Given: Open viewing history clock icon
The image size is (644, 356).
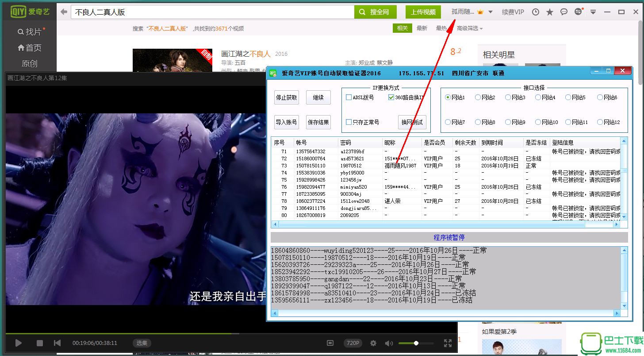Looking at the screenshot, I should (x=536, y=12).
